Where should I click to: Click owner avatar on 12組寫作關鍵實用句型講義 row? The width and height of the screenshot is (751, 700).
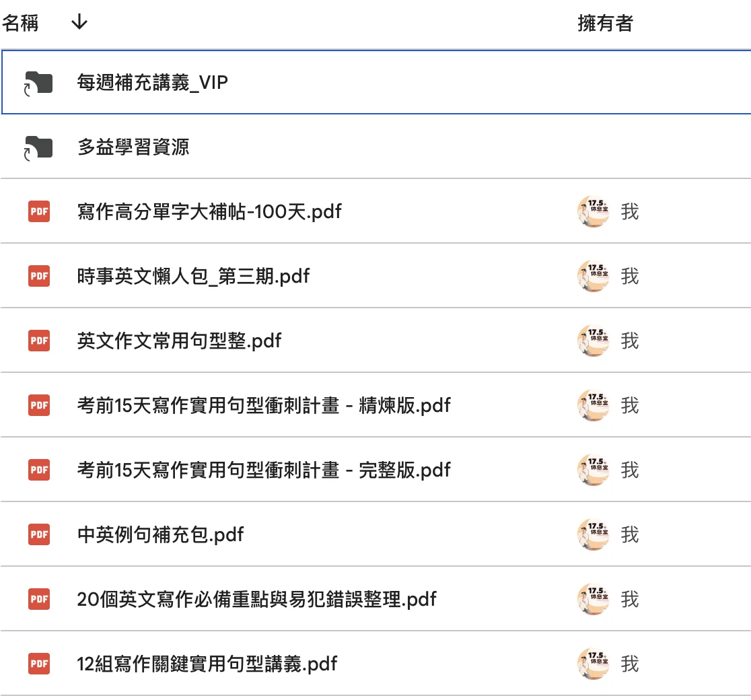[x=593, y=664]
